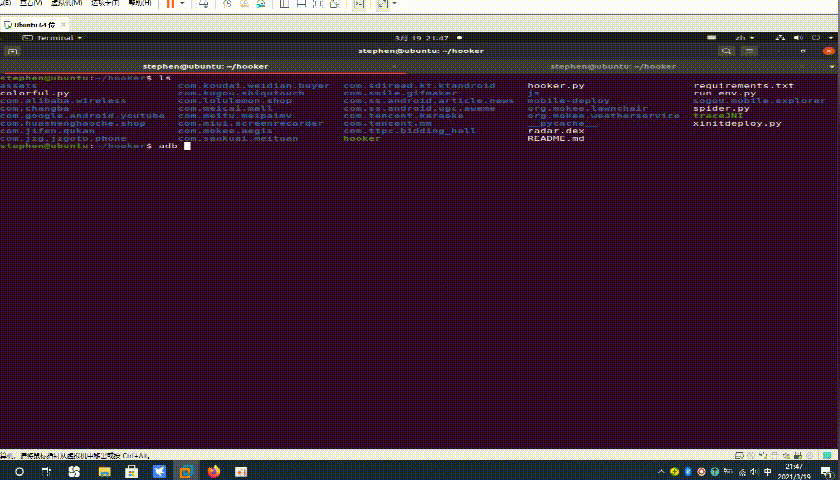Image resolution: width=840 pixels, height=480 pixels.
Task: Close the Ubuntu 64 VM tab
Action: point(64,25)
